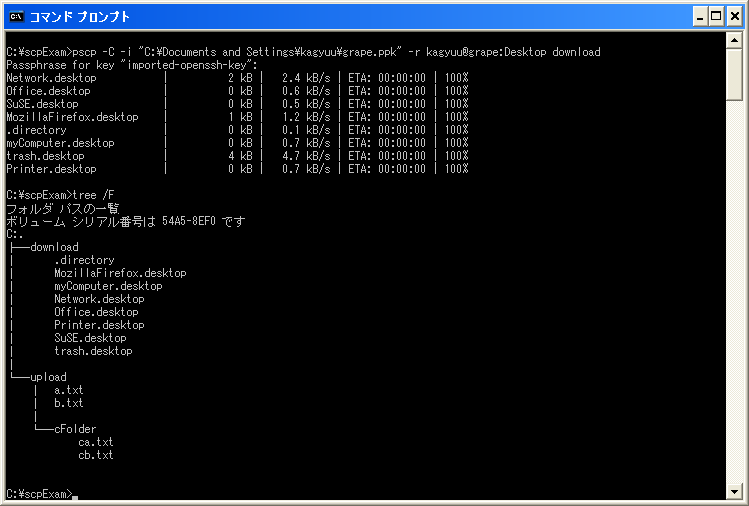This screenshot has width=749, height=506.
Task: Minimize the Command Prompt window
Action: (x=699, y=17)
